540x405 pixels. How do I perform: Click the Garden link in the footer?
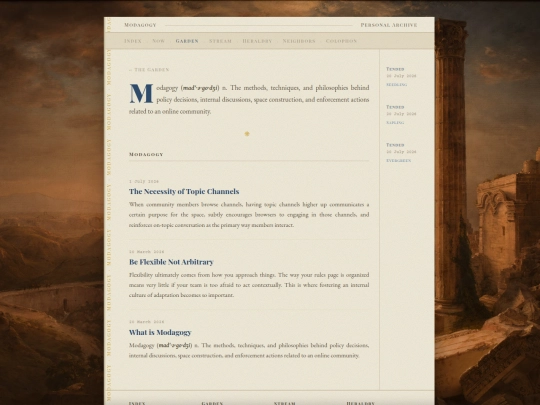tap(212, 403)
